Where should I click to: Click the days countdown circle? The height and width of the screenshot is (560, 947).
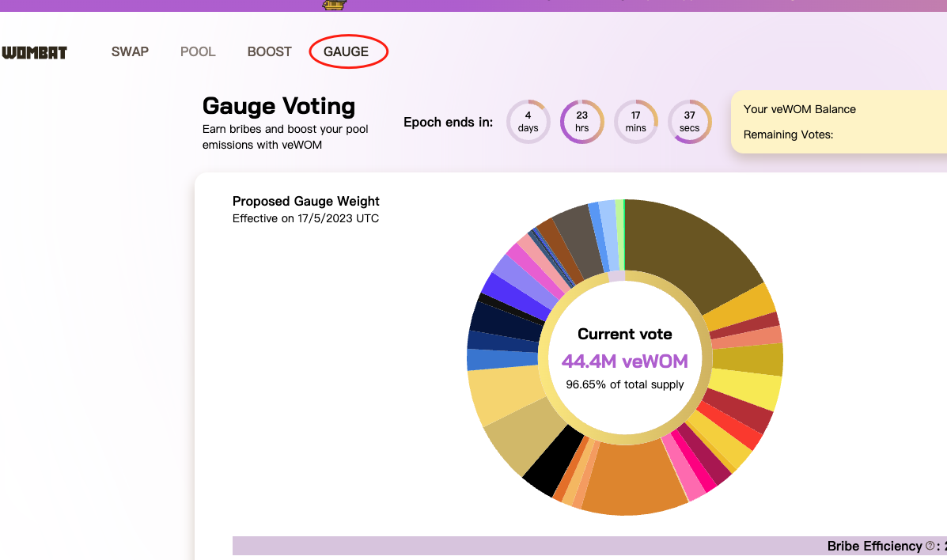click(528, 122)
